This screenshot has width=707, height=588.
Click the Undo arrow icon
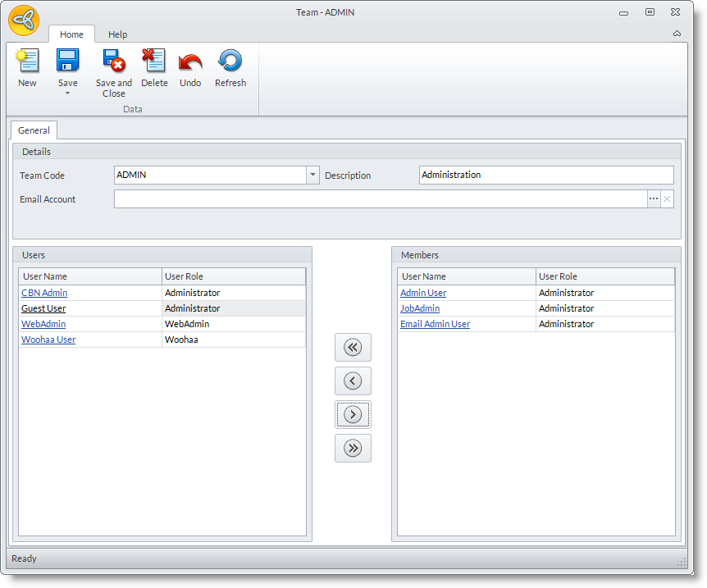[190, 62]
